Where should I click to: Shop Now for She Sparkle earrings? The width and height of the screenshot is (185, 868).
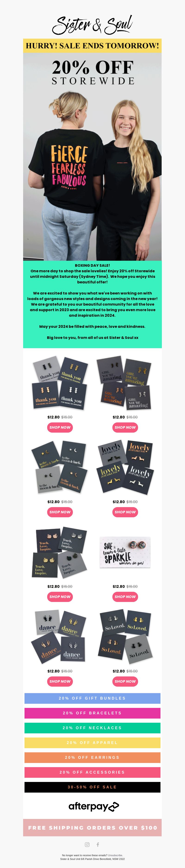(125, 596)
